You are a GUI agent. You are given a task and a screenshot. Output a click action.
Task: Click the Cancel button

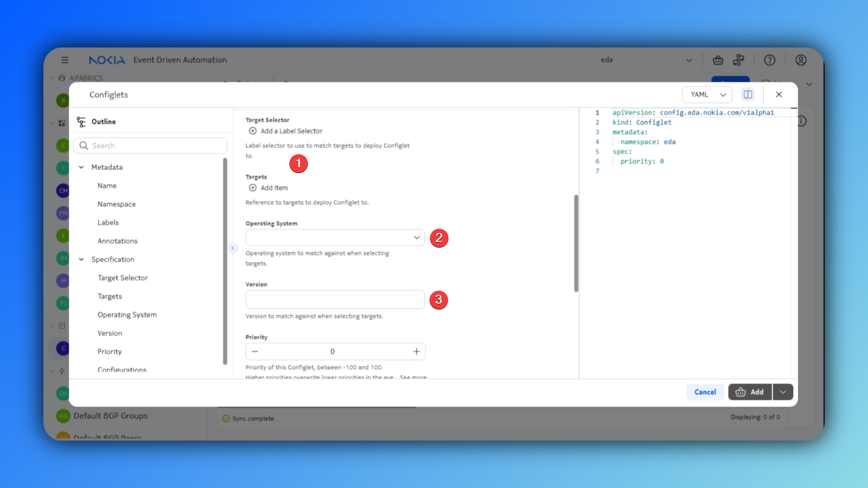pyautogui.click(x=705, y=392)
